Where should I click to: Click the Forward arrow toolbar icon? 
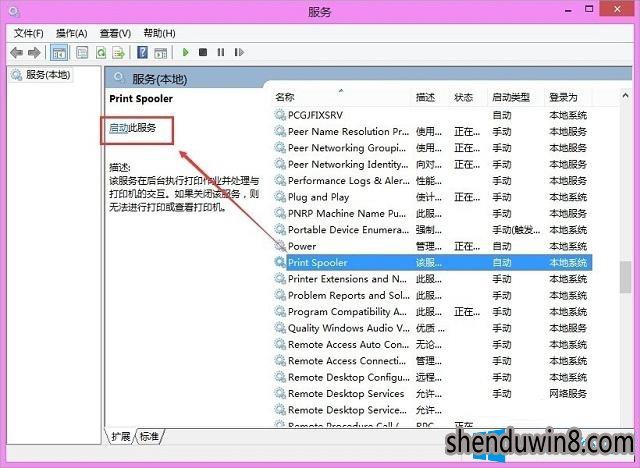tap(34, 52)
